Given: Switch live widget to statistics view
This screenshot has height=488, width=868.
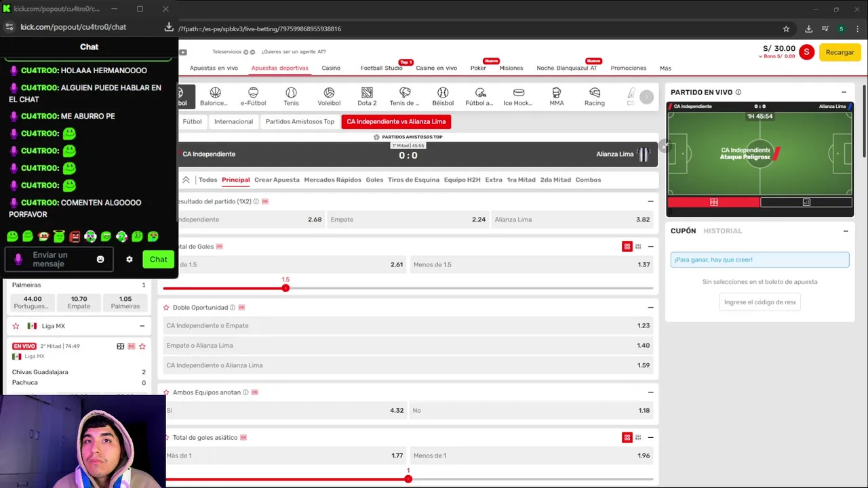Looking at the screenshot, I should coord(806,202).
